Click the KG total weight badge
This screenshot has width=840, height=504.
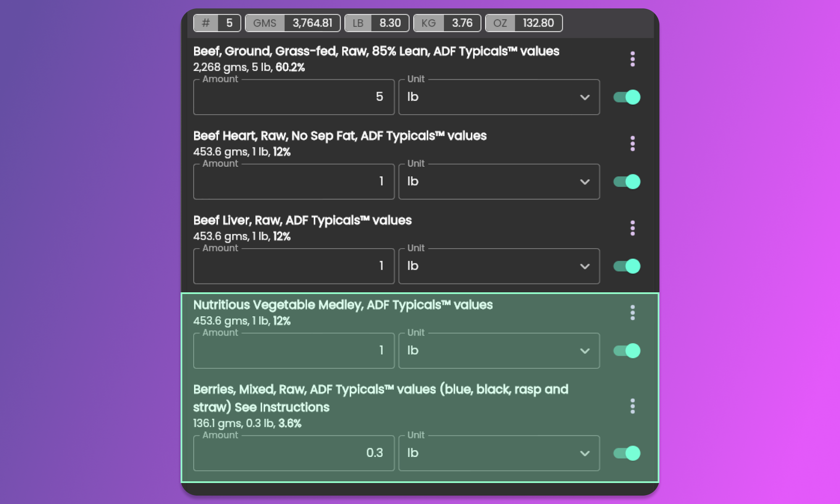coord(447,23)
